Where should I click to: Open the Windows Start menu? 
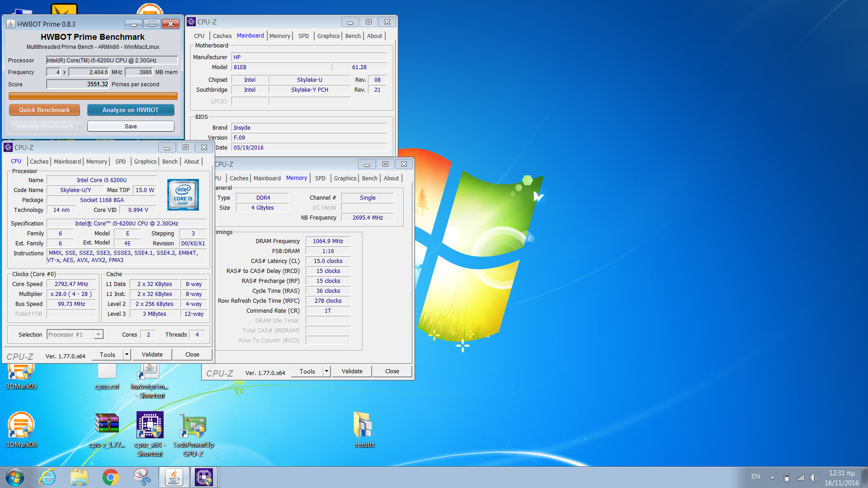15,477
